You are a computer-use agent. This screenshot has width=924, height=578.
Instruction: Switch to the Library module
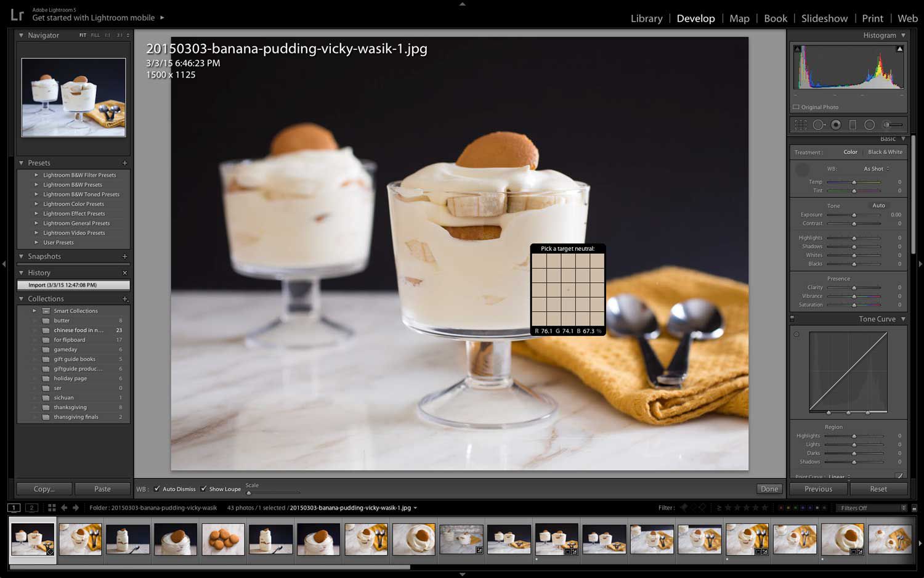coord(646,18)
